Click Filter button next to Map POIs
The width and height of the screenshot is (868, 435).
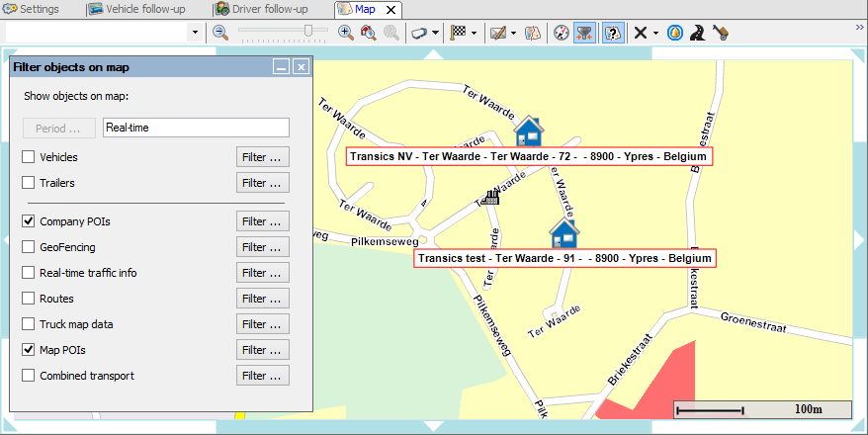[262, 350]
